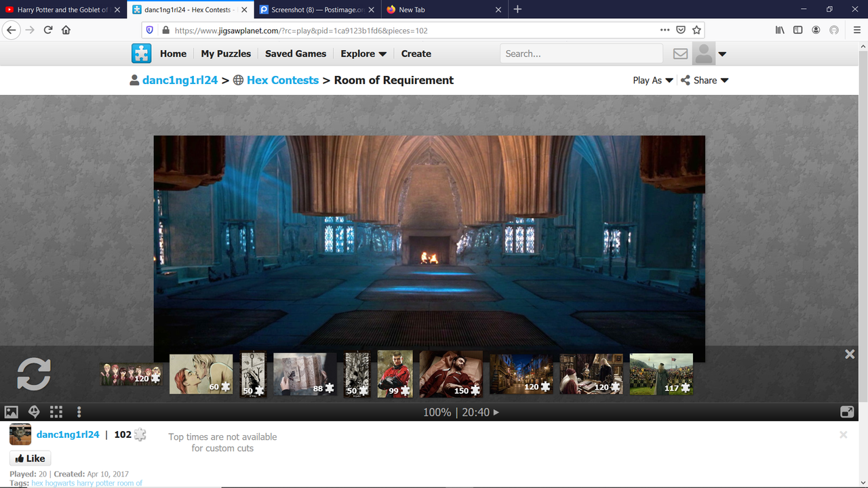Reload the current page
This screenshot has height=488, width=868.
[x=48, y=30]
